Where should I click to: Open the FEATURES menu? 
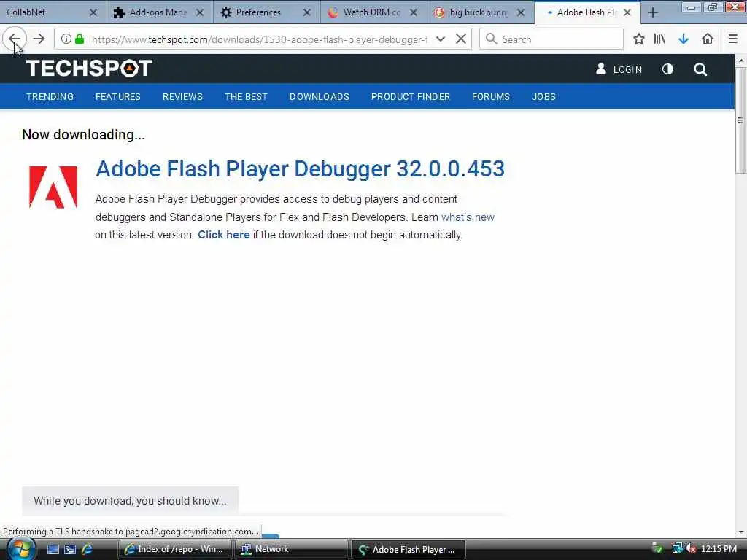(x=117, y=97)
